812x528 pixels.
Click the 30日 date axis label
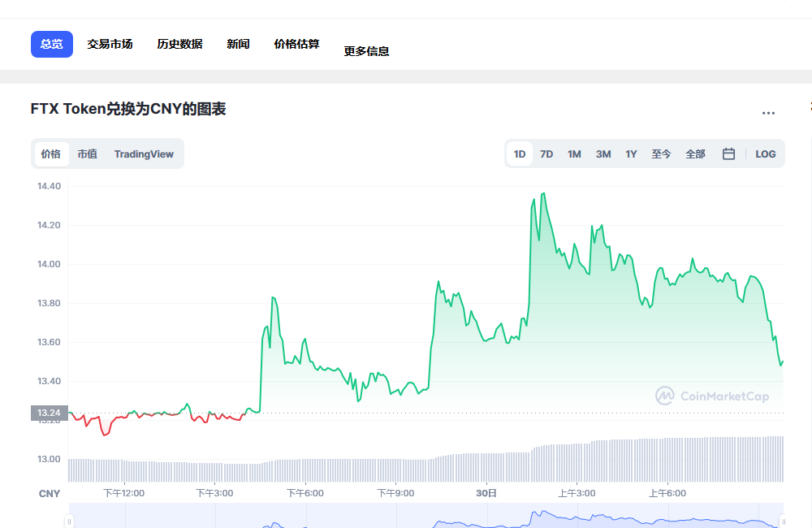(x=486, y=493)
